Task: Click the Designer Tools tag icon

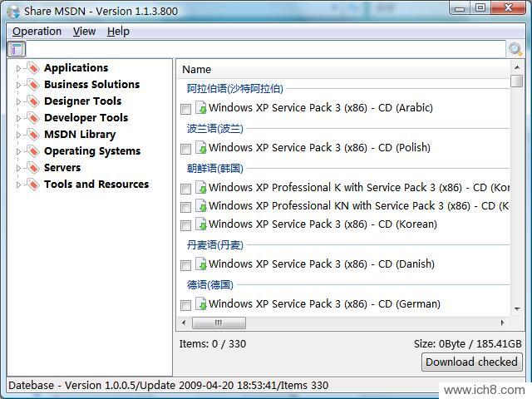Action: [32, 101]
